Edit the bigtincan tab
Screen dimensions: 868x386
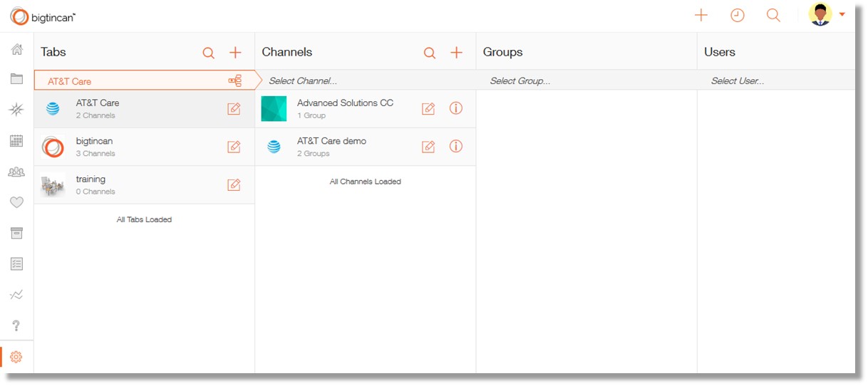pyautogui.click(x=234, y=147)
